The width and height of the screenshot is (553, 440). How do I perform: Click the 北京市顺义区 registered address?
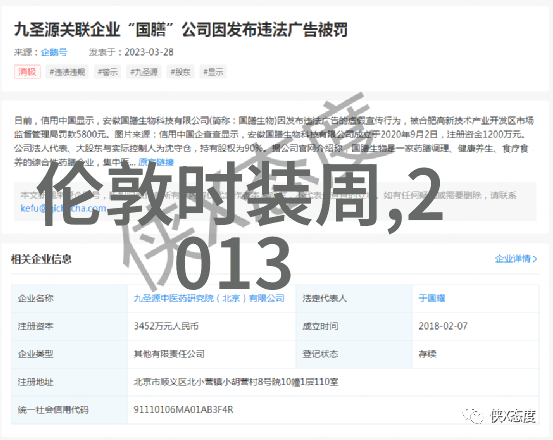[x=236, y=382]
